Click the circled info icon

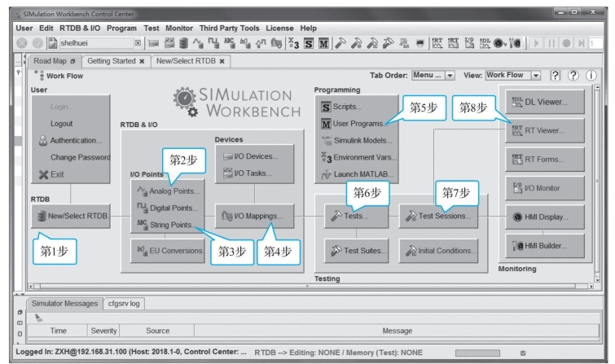(x=591, y=75)
